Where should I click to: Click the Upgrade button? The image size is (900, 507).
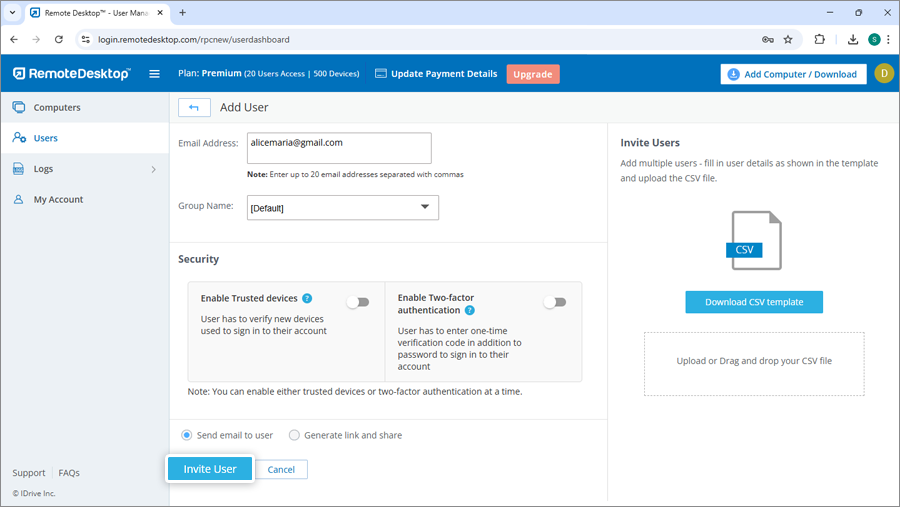point(533,74)
